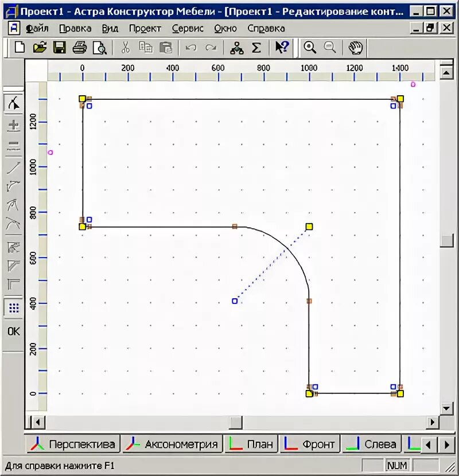Click the vertical scrollbar thumb
This screenshot has width=459, height=476.
(446, 240)
